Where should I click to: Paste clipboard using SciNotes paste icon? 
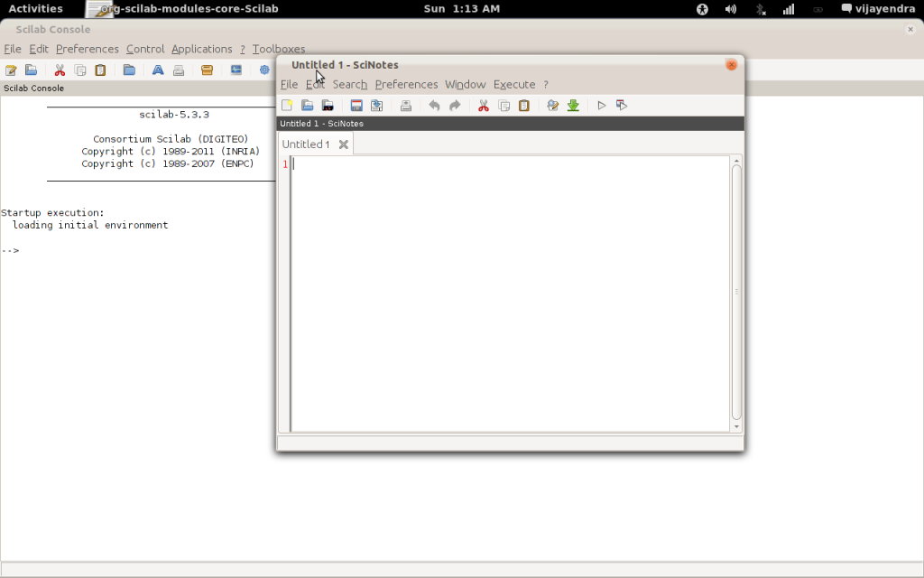524,106
